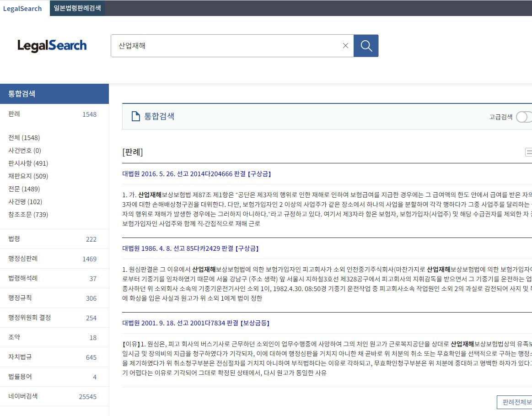Image resolution: width=532 pixels, height=416 pixels.
Task: Switch to 일본법령판례검색 tab
Action: pos(77,8)
